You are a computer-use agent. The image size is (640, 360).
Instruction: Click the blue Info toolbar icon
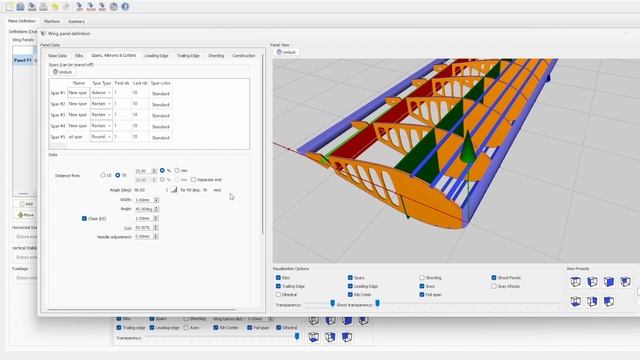[x=125, y=7]
